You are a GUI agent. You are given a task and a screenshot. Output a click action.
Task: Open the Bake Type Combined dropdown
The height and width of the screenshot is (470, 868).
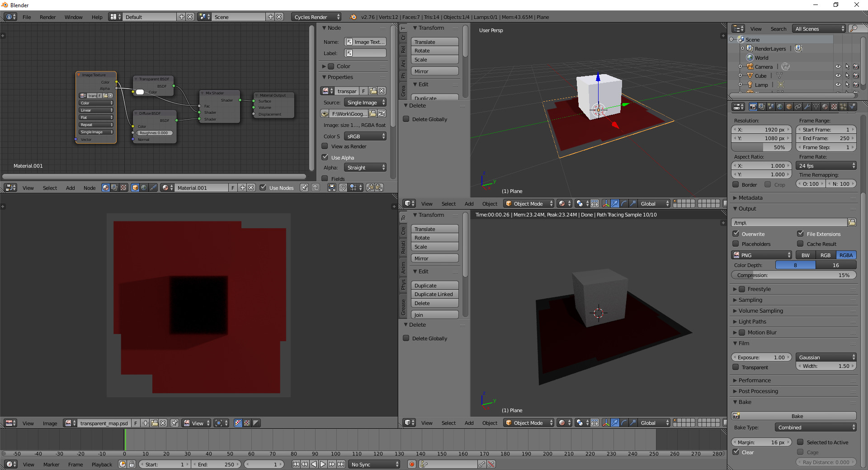[816, 428]
